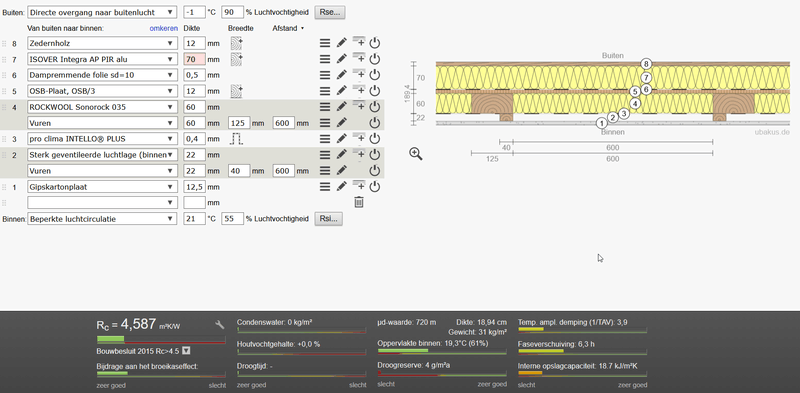Delete the empty layer with trash icon
Image resolution: width=800 pixels, height=393 pixels.
click(359, 203)
